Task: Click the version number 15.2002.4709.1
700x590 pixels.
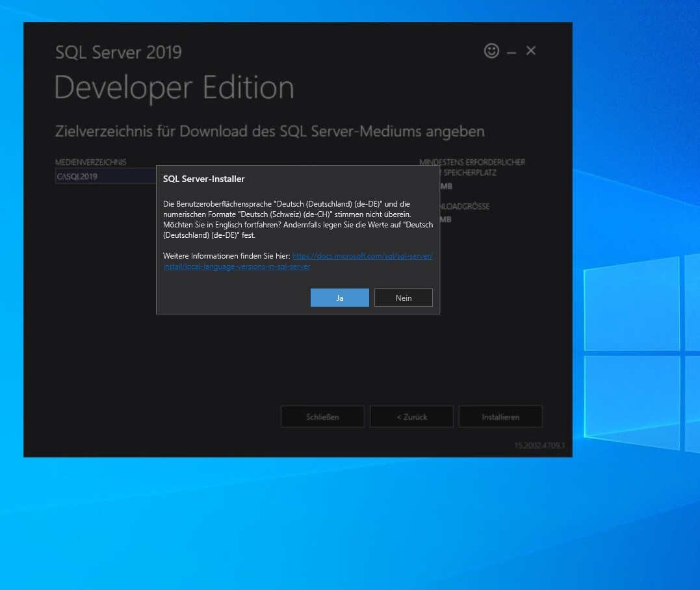Action: click(539, 445)
